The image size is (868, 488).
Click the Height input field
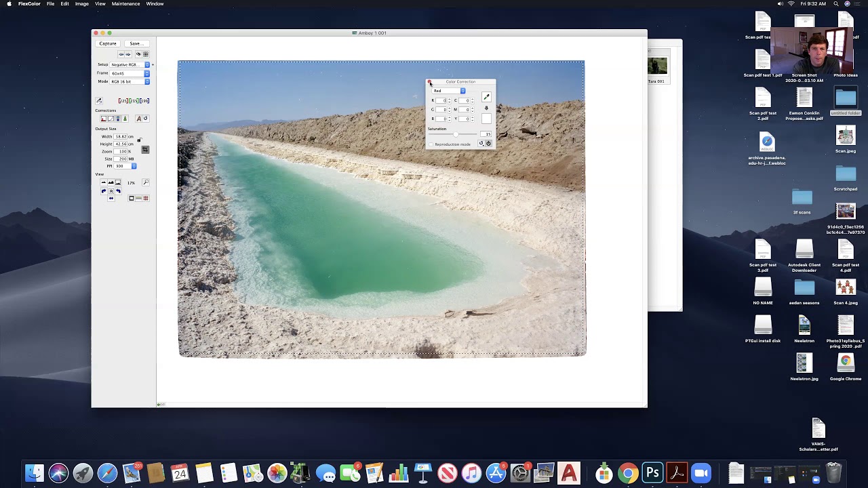pos(120,144)
